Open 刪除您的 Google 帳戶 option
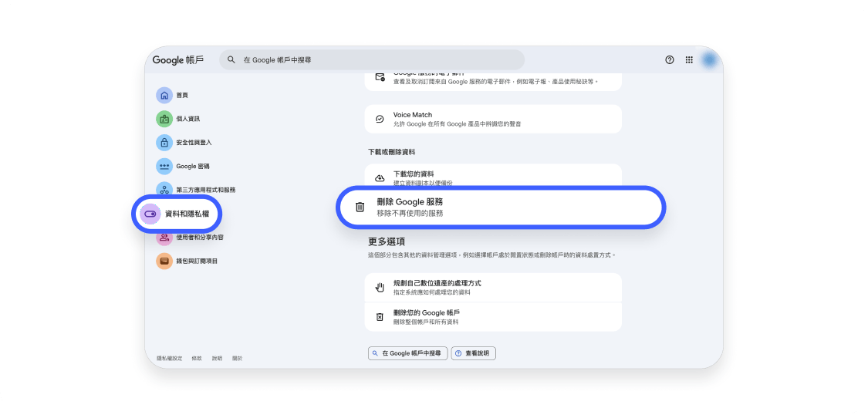Image resolution: width=868 pixels, height=415 pixels. [493, 317]
